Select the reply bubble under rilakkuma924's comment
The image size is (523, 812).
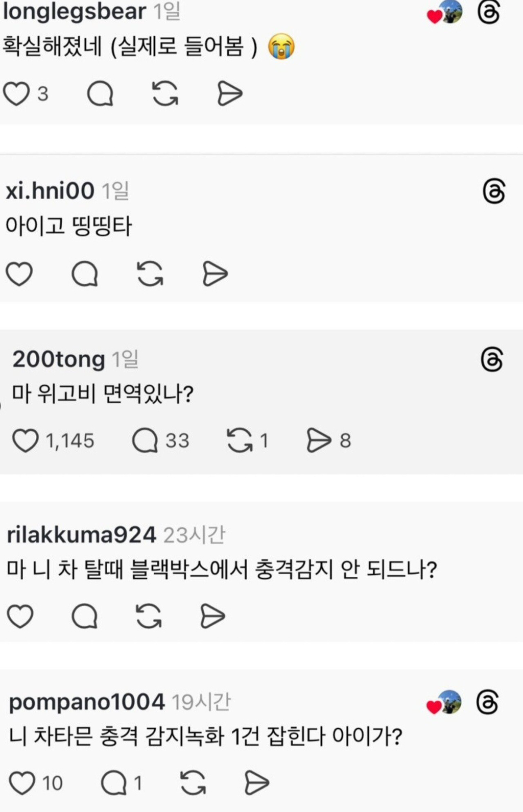[x=85, y=616]
